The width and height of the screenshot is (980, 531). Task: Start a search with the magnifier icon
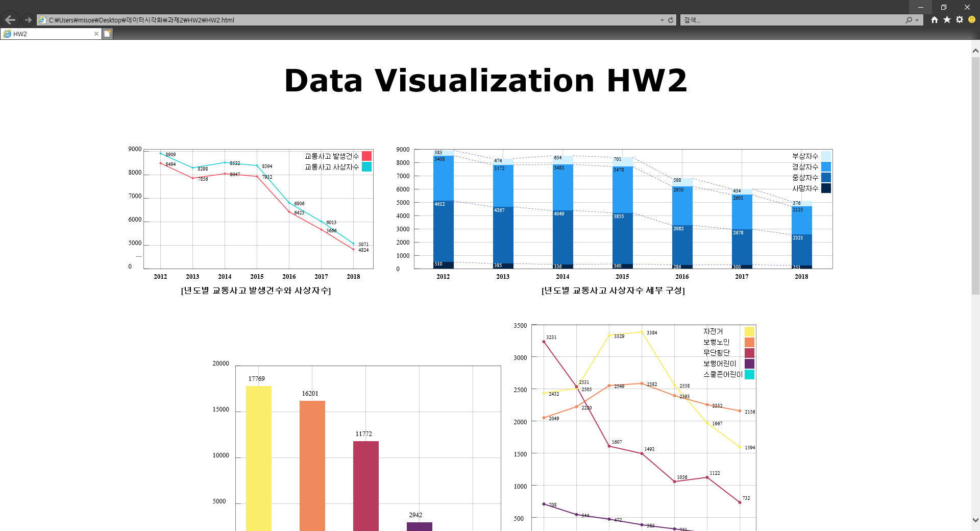(x=909, y=20)
